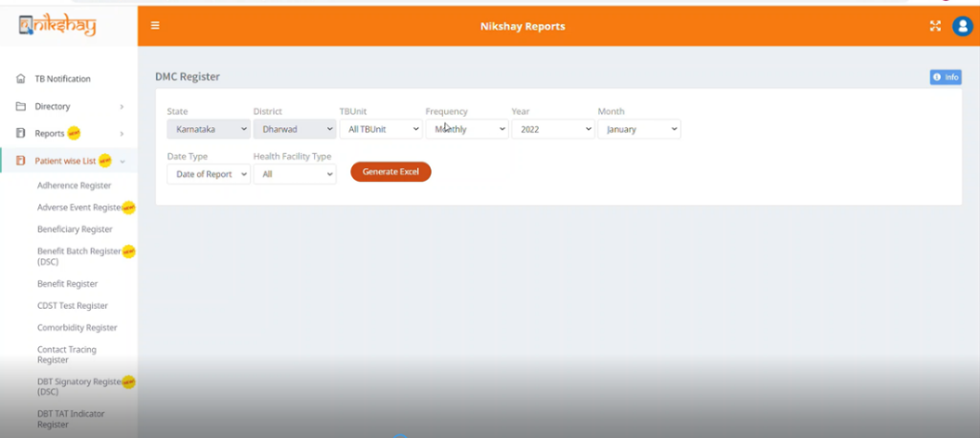Click the fullscreen expand icon
Viewport: 980px width, 438px height.
(935, 26)
